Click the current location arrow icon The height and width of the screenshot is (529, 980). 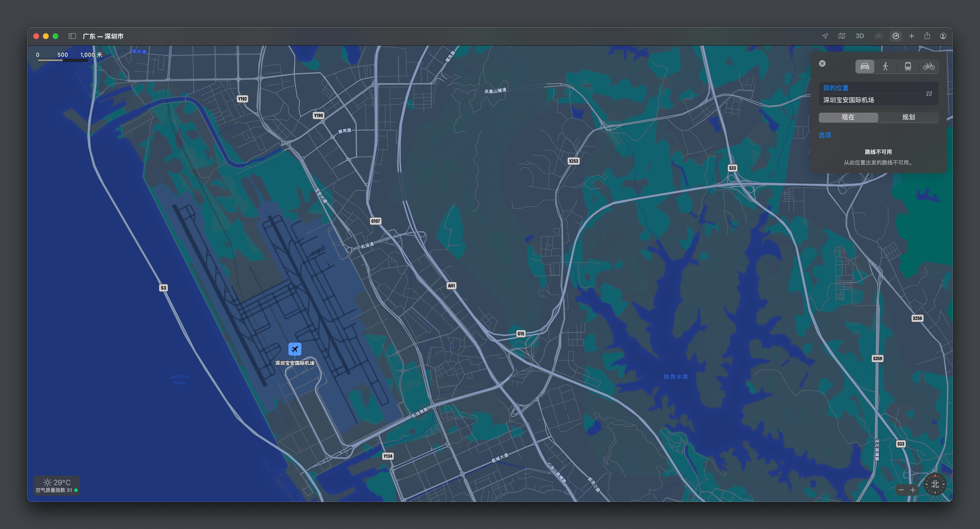pyautogui.click(x=825, y=36)
